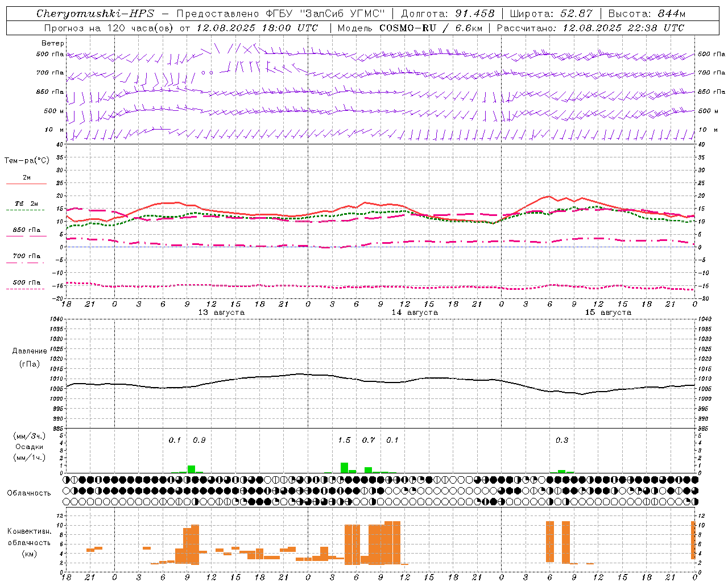Click the 'Td 2м' dew point legend entry
Screen dimensions: 728x582
[x=27, y=203]
